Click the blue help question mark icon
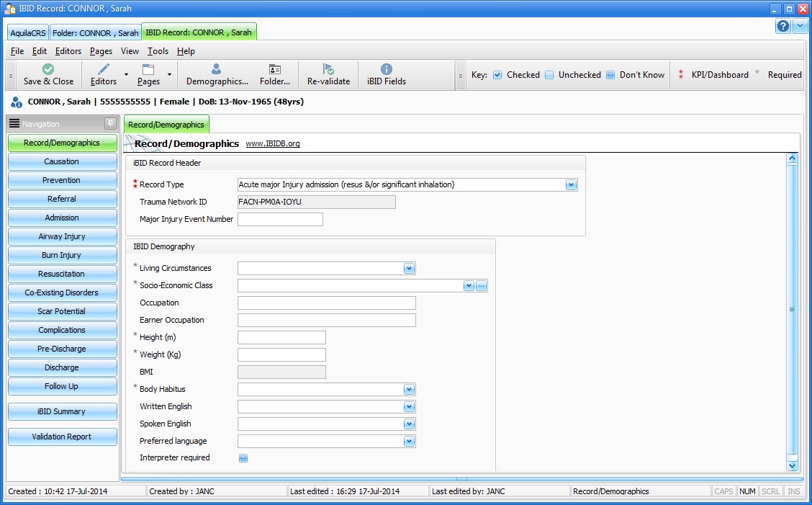Viewport: 812px width, 505px height. [x=783, y=27]
